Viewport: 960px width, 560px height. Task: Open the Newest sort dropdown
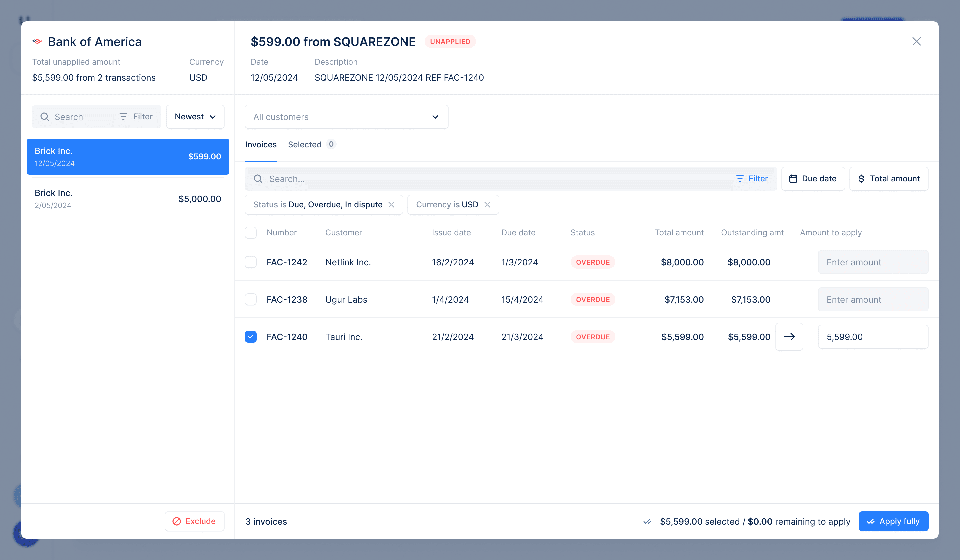coord(195,117)
